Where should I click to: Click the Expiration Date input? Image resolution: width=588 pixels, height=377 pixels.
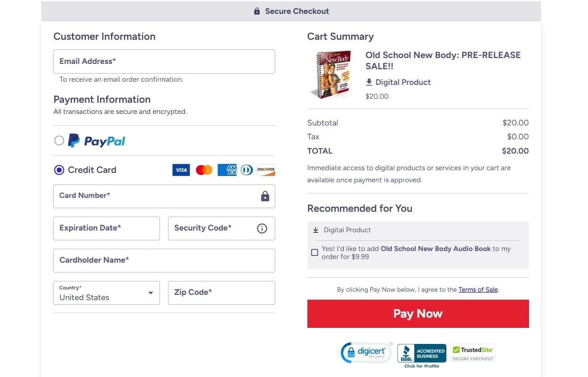106,228
